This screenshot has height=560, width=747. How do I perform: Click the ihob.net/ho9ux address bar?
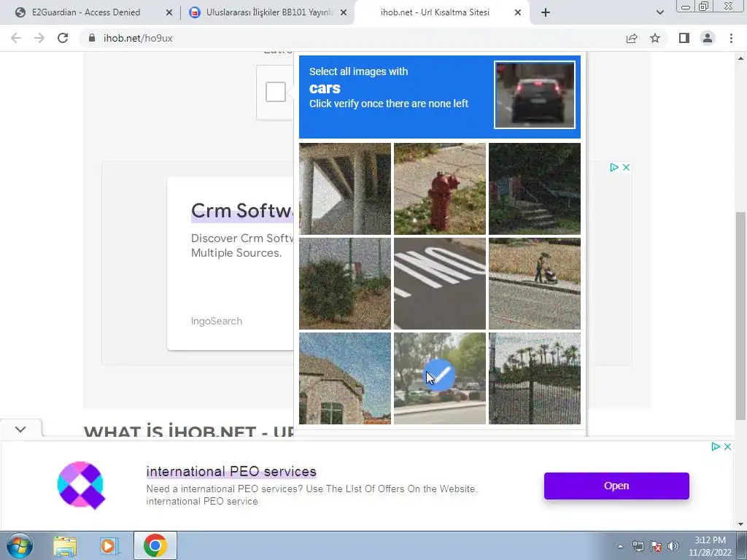[352, 38]
